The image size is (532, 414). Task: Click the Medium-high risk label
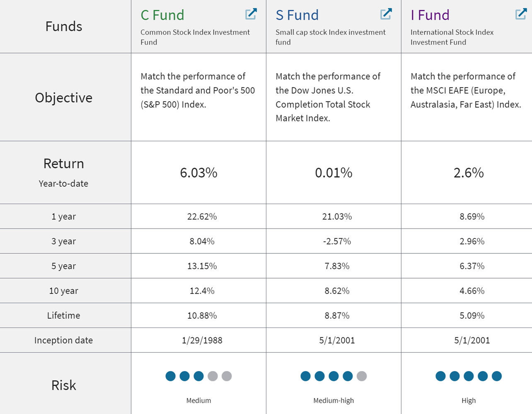click(333, 400)
